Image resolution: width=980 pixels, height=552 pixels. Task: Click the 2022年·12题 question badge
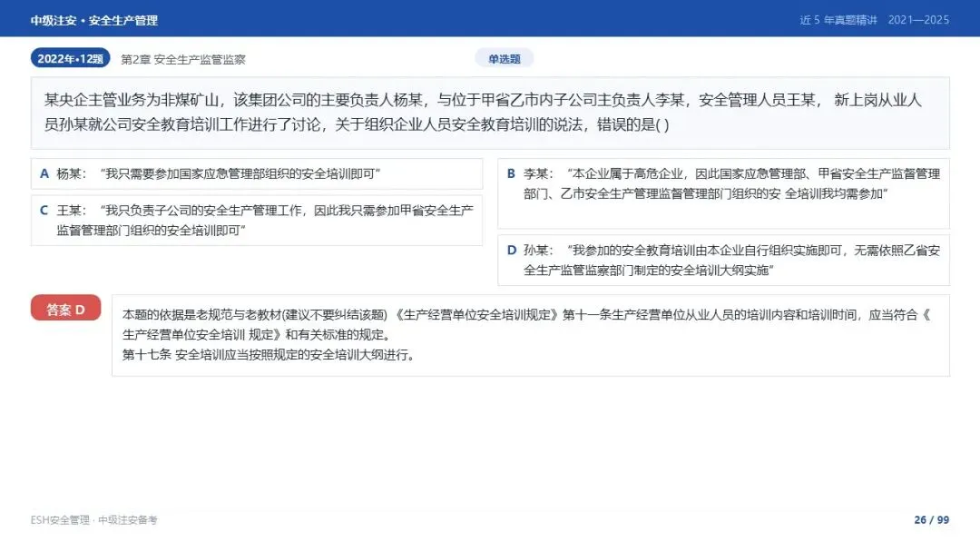coord(70,58)
